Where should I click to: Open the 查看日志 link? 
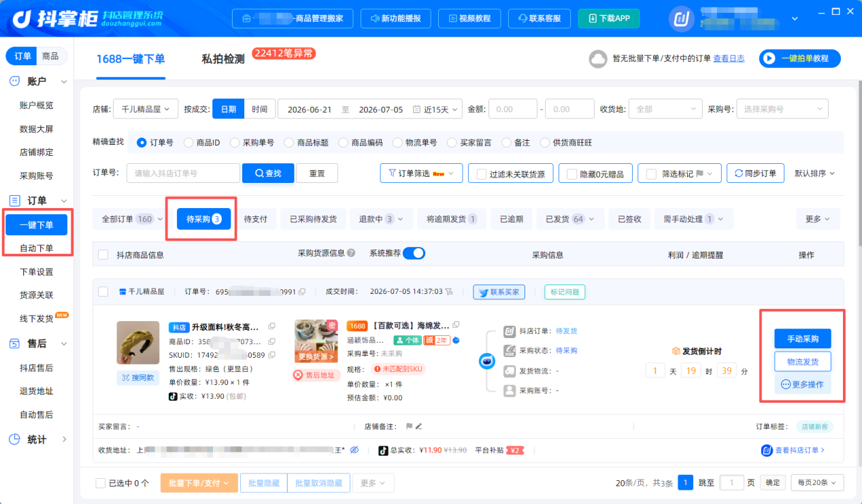(x=729, y=58)
